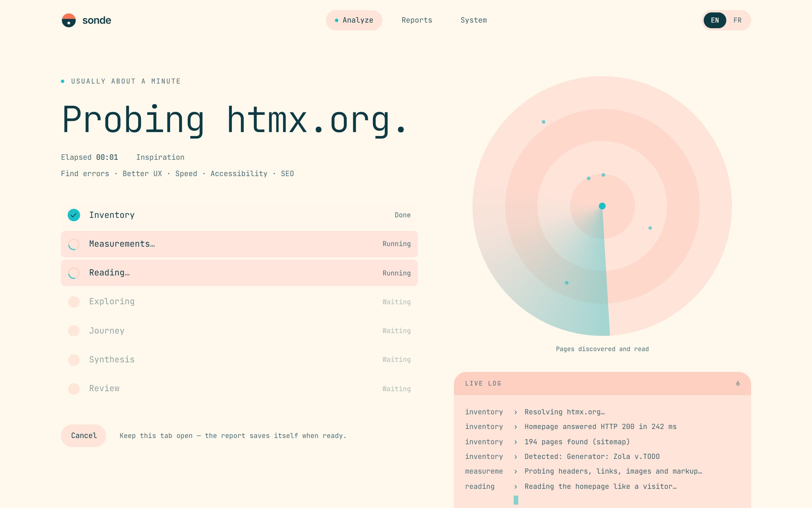Click the Done status of Inventory

point(402,215)
